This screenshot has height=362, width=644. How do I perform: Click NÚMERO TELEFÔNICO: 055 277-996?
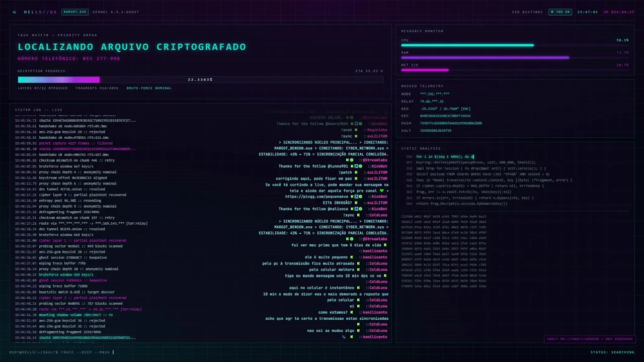coord(69,58)
